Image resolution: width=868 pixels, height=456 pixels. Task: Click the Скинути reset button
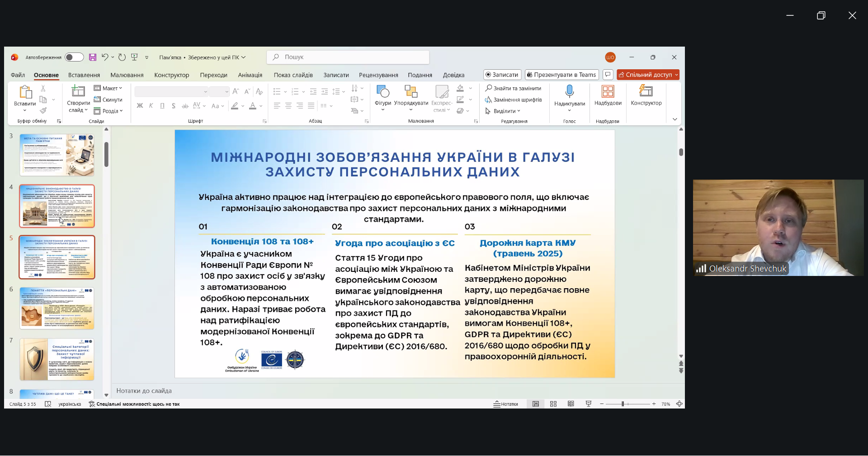108,100
